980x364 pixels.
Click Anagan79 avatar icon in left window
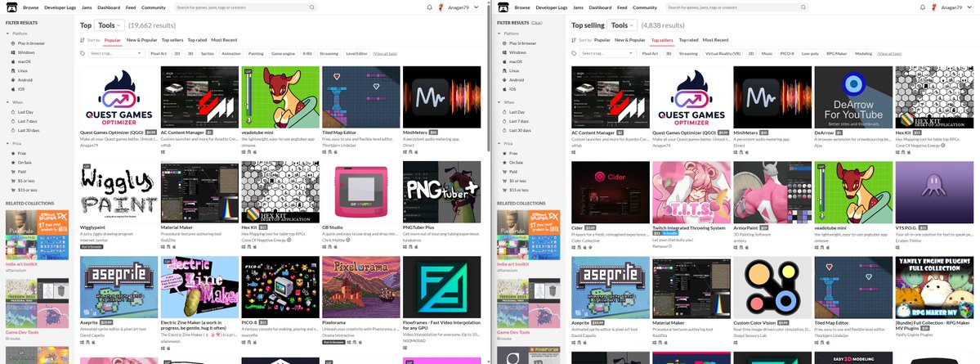click(x=441, y=7)
